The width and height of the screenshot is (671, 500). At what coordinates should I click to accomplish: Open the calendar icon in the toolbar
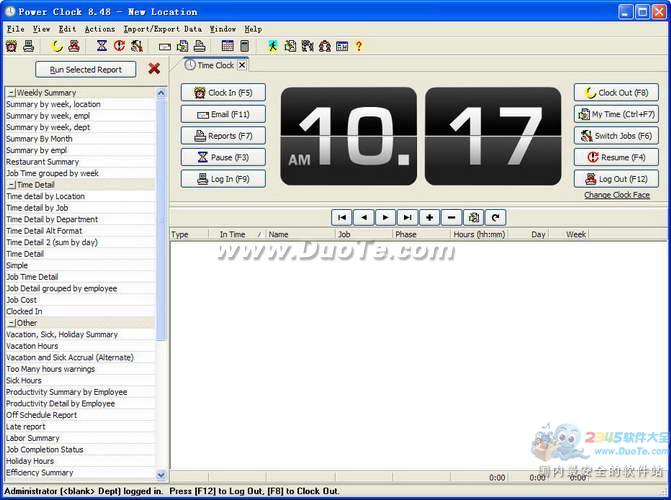[228, 46]
